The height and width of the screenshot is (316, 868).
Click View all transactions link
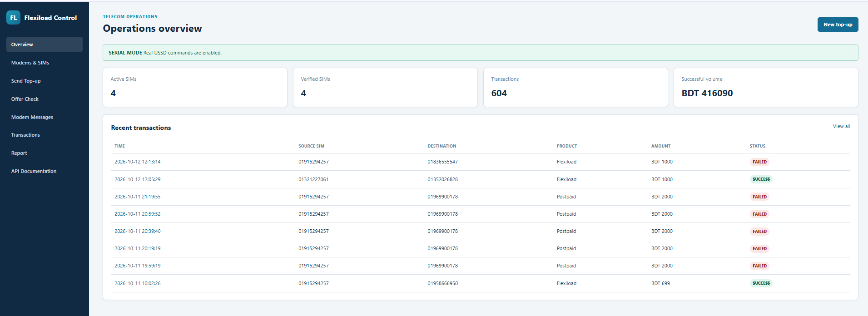coord(841,126)
